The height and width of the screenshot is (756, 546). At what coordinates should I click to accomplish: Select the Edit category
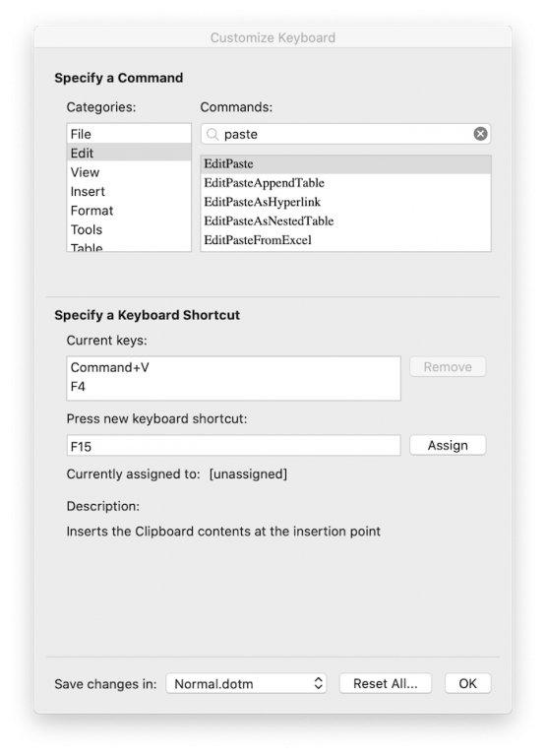click(129, 153)
